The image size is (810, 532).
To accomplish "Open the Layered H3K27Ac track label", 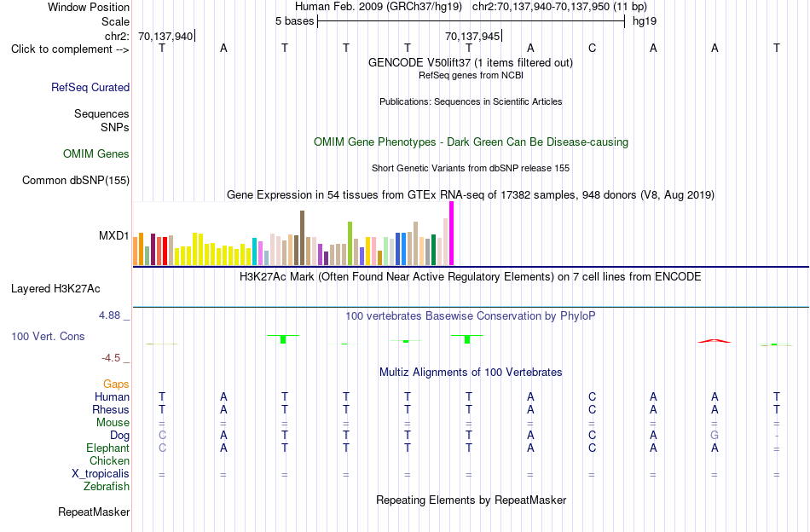I will tap(55, 289).
